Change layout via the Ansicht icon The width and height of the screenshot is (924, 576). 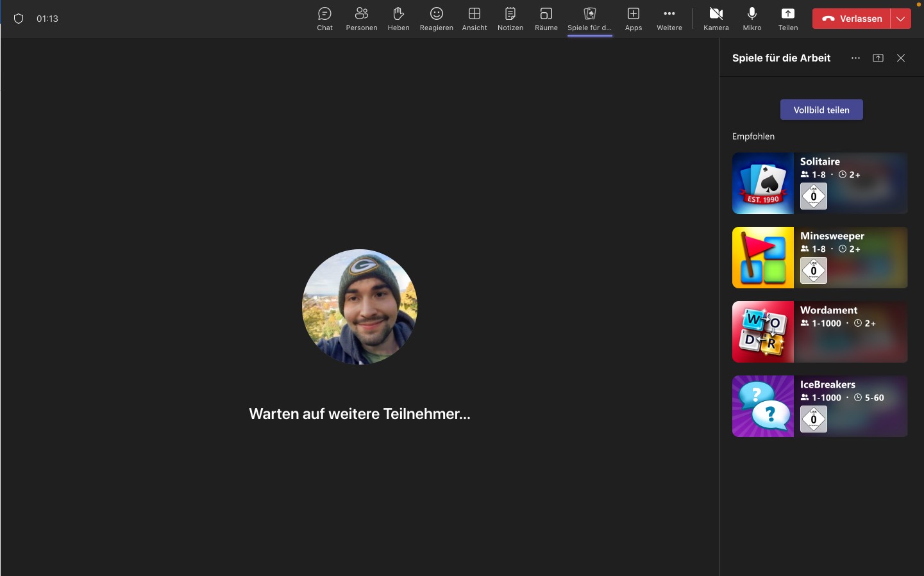[x=475, y=19]
